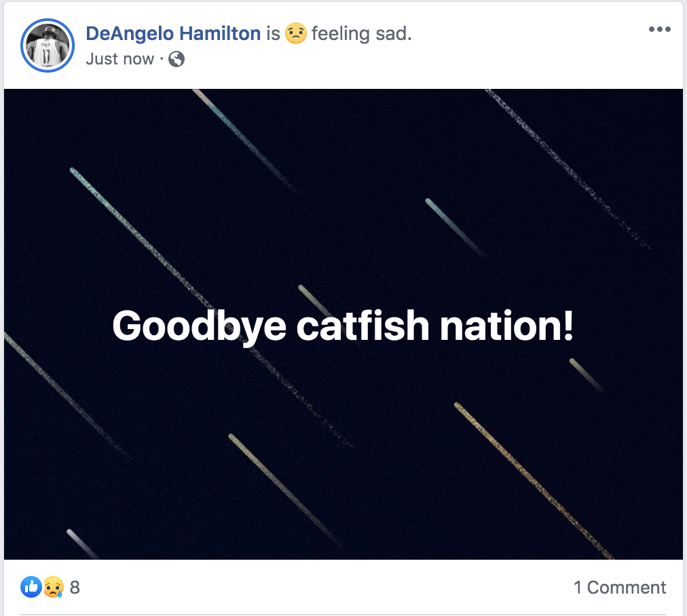
Task: View the single comment on the post
Action: tap(620, 588)
